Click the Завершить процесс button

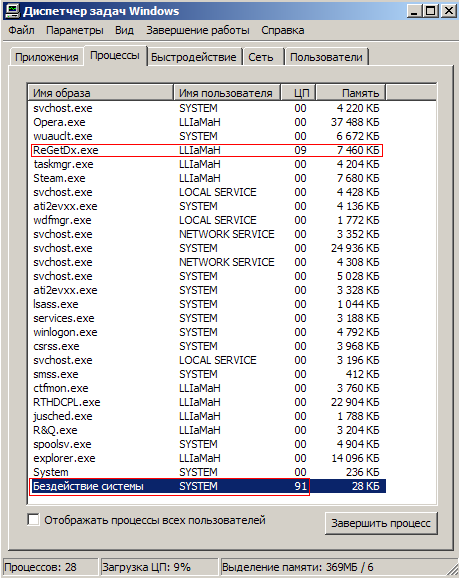pos(381,523)
